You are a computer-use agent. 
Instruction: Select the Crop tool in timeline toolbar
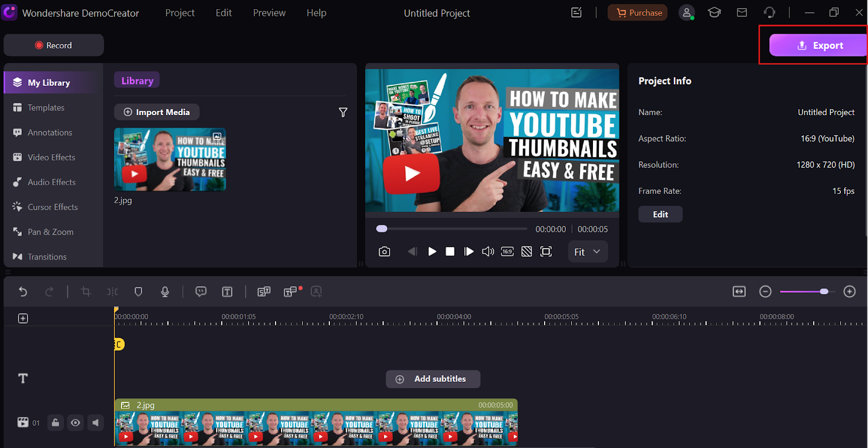pyautogui.click(x=86, y=292)
